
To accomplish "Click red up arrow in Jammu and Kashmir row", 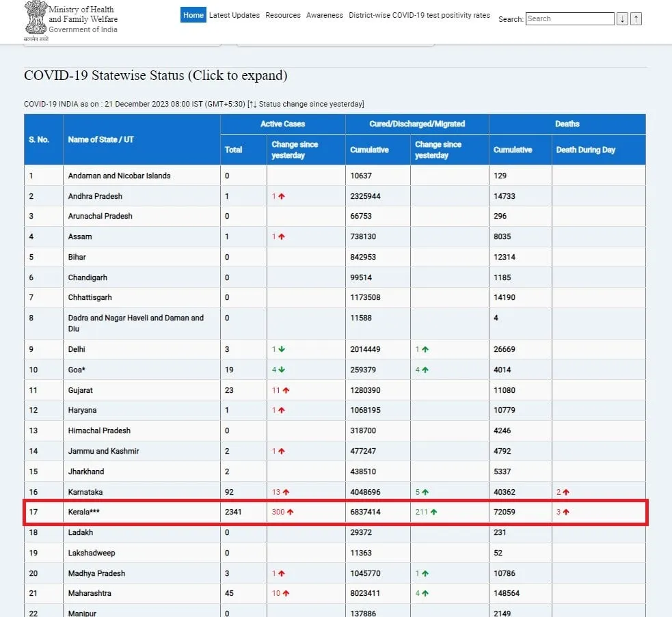I will 282,451.
